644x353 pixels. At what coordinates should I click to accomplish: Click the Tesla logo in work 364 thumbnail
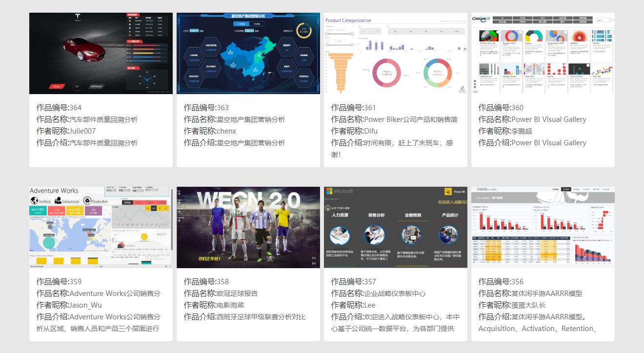click(77, 16)
